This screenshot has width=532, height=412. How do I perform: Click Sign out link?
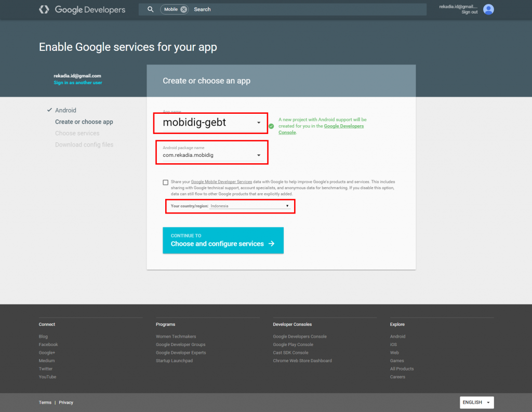click(x=469, y=12)
